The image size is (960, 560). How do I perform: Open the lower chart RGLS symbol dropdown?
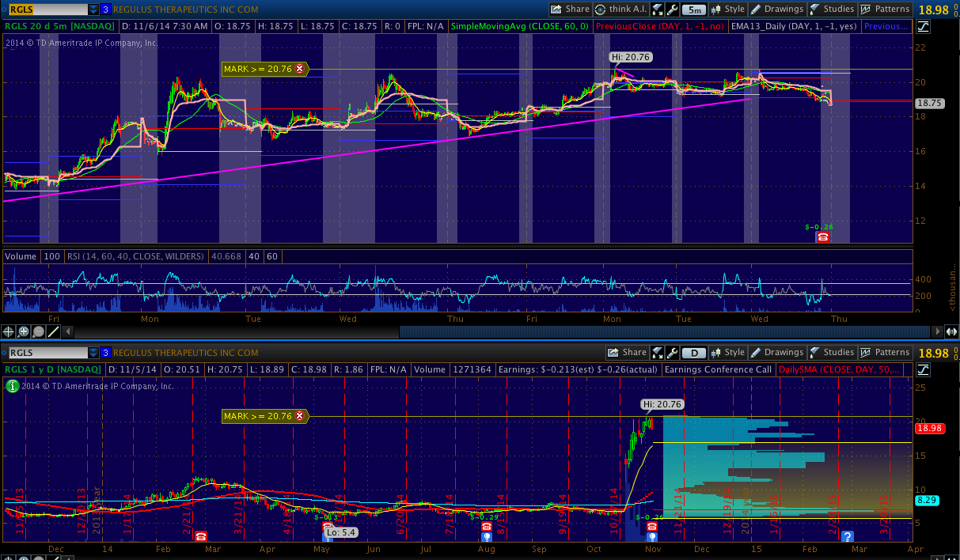point(93,353)
